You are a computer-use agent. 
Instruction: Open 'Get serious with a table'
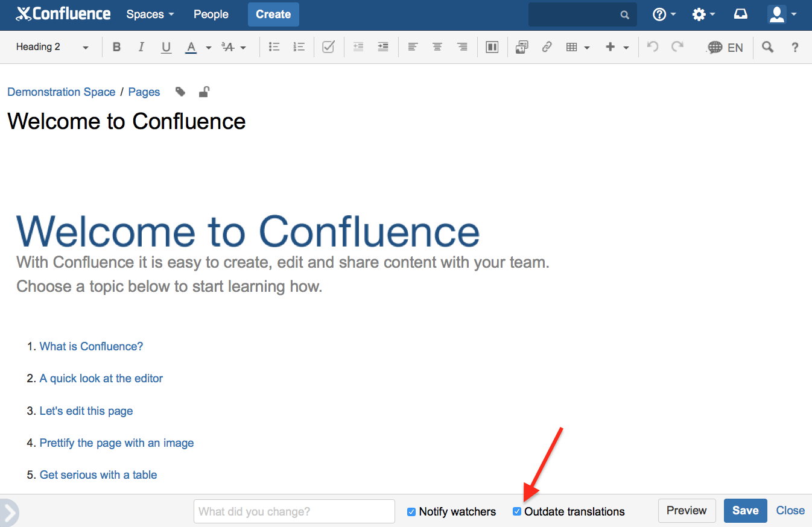98,475
